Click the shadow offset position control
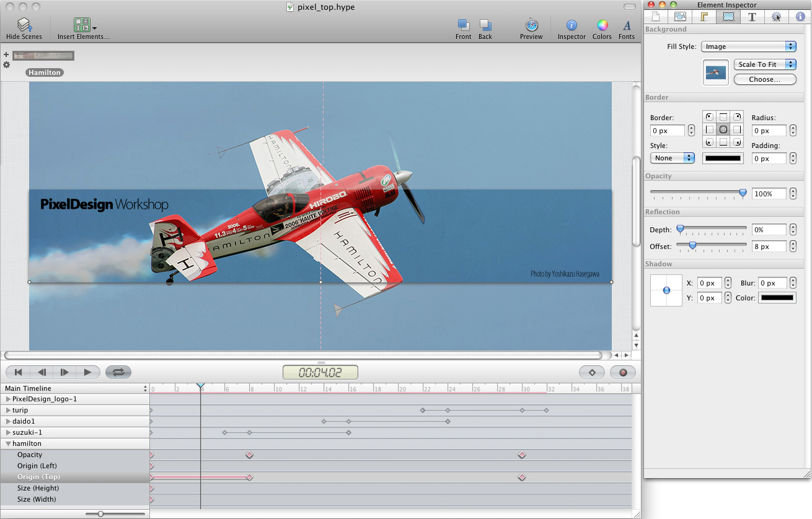 point(666,290)
